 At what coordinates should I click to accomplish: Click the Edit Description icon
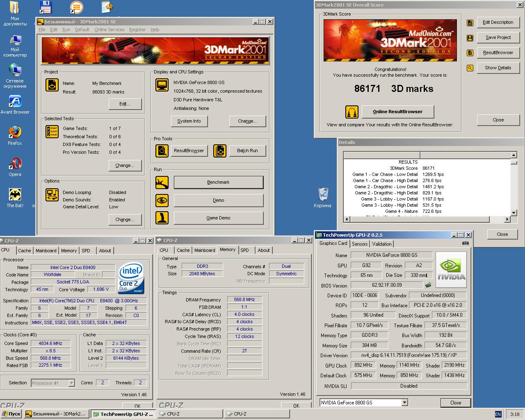(x=470, y=23)
